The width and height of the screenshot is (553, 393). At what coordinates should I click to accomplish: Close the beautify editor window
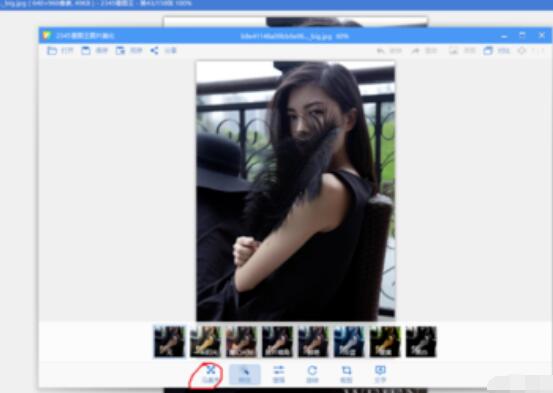(x=542, y=35)
